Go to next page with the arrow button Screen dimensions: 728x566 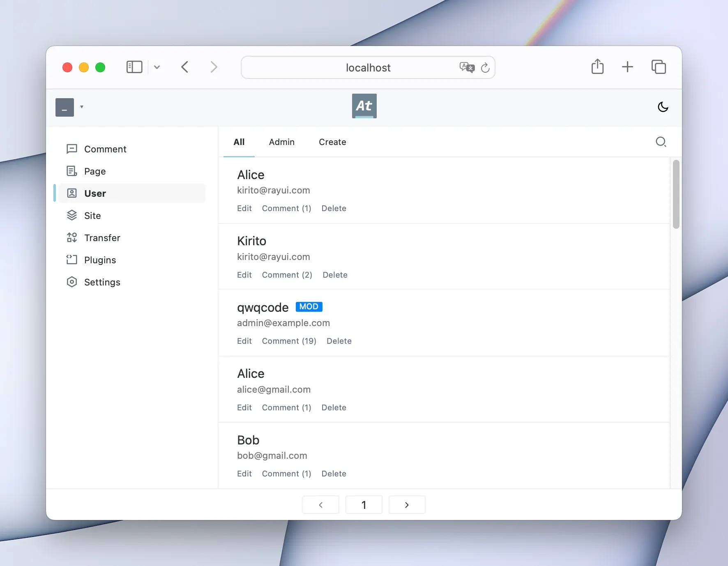coord(406,504)
